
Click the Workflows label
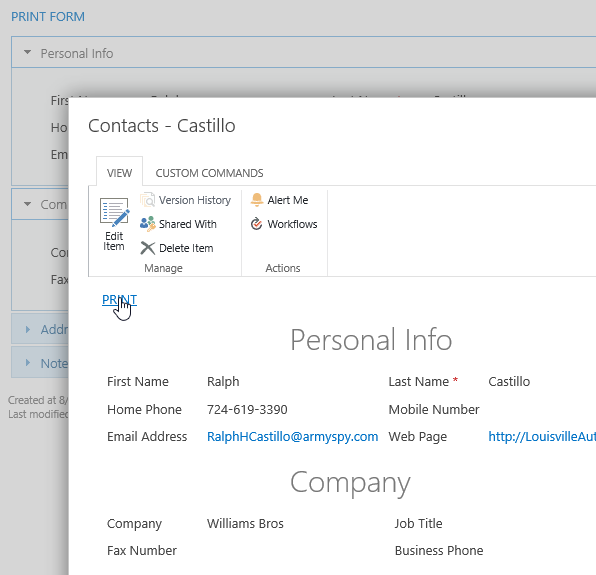coord(292,224)
